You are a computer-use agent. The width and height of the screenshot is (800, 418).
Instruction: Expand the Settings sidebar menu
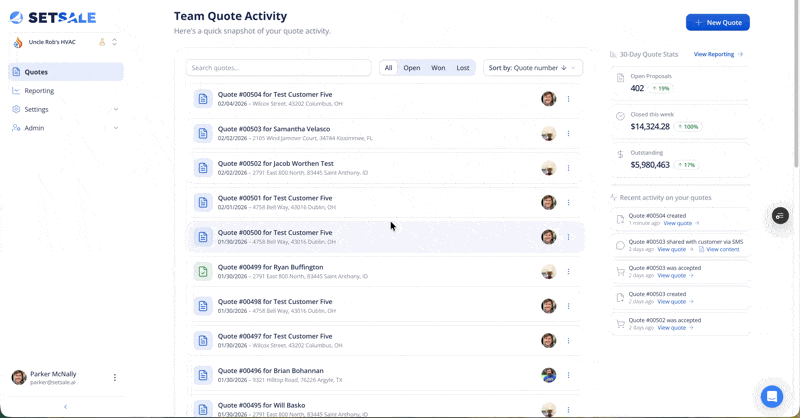click(66, 109)
